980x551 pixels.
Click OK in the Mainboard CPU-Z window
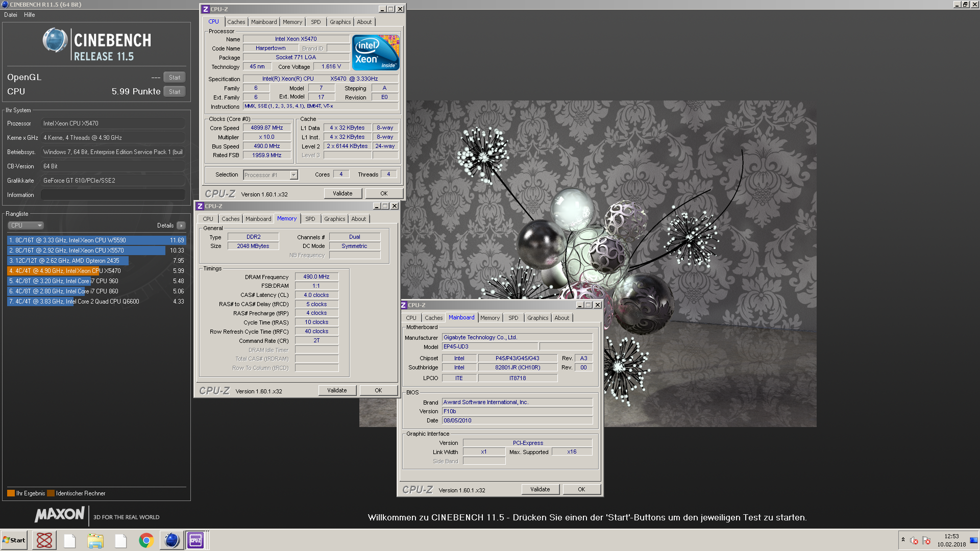point(581,489)
